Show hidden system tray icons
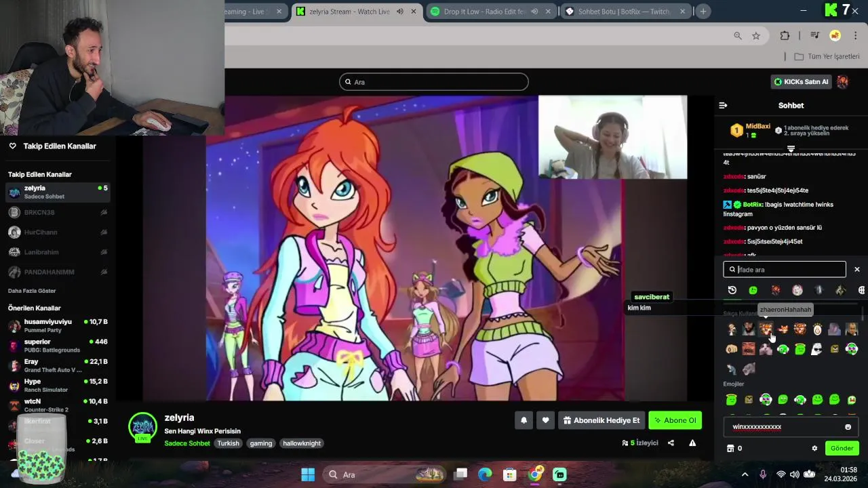 click(745, 474)
